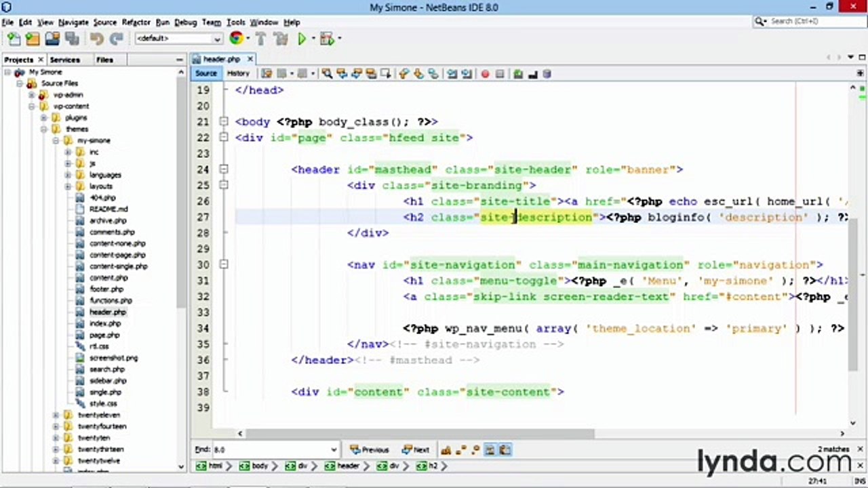Expand the twentyeleven theme folder
Viewport: 868px width, 488px height.
(x=56, y=415)
